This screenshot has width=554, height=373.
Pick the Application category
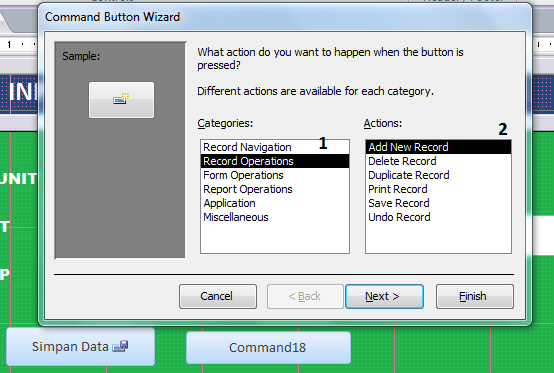point(275,203)
